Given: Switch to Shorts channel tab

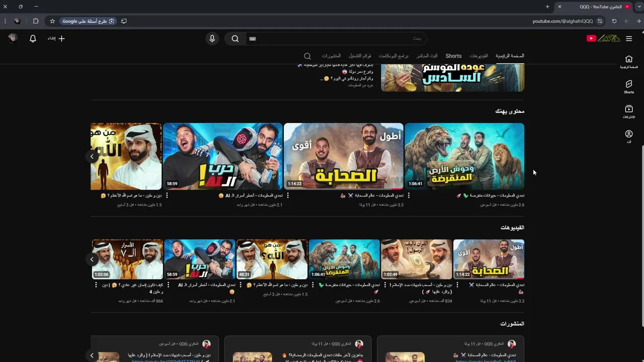Looking at the screenshot, I should (453, 56).
